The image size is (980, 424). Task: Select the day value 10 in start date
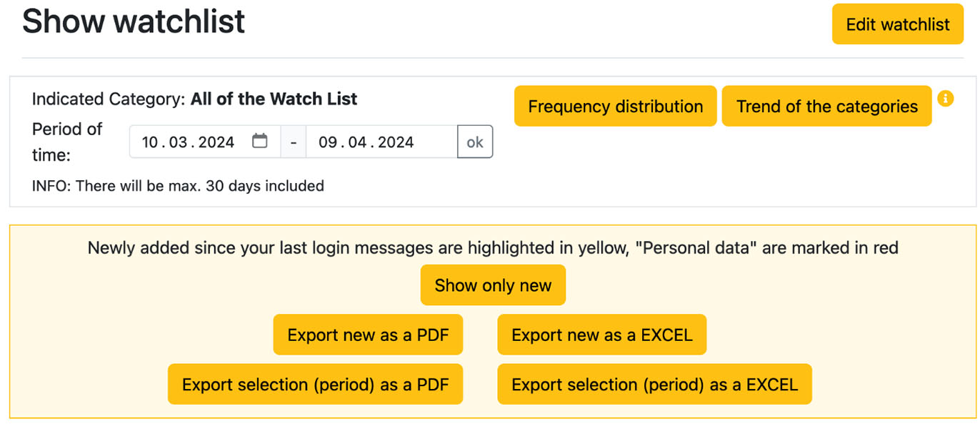[150, 142]
